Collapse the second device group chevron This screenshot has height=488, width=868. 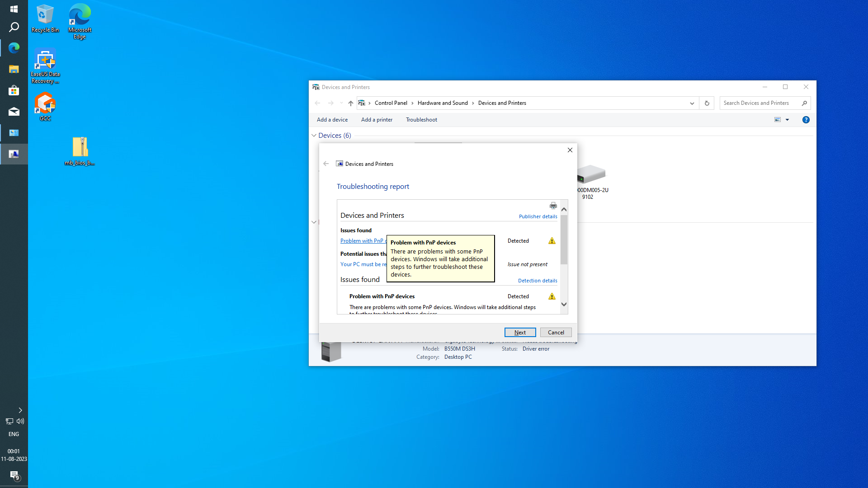314,222
